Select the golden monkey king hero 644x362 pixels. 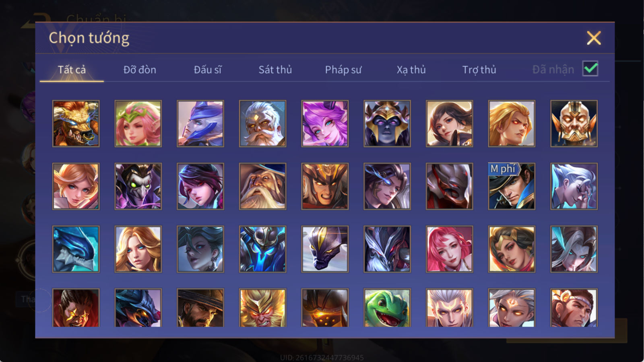coord(262,307)
